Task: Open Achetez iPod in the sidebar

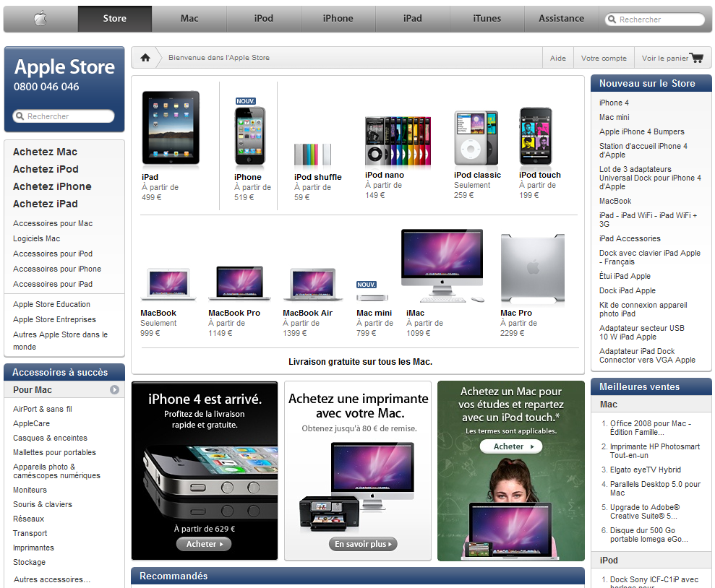Action: (46, 169)
